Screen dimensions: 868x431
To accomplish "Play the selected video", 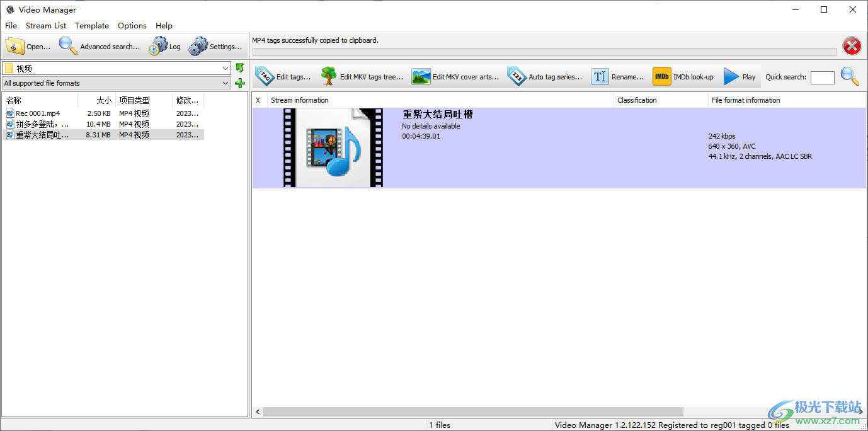I will [x=740, y=76].
